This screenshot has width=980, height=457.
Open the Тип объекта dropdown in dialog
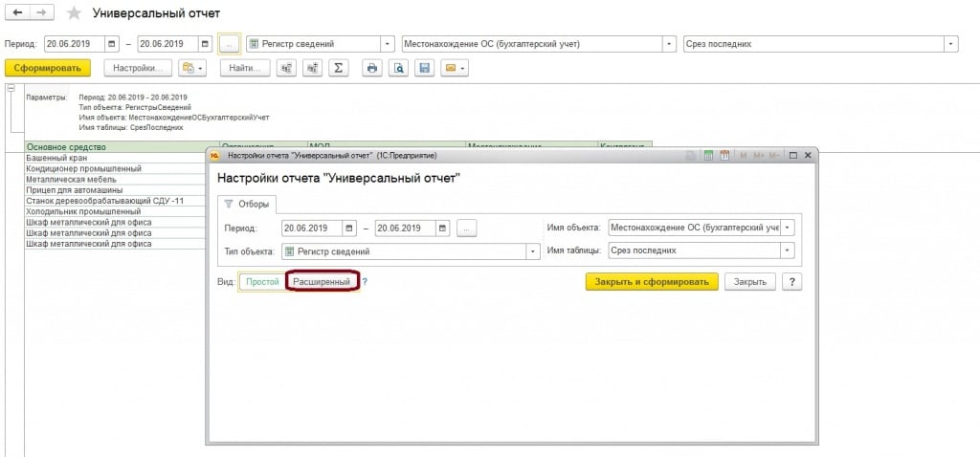pyautogui.click(x=531, y=250)
